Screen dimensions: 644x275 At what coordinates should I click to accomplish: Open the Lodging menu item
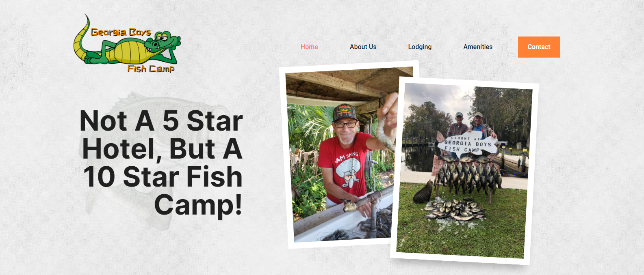pos(420,47)
